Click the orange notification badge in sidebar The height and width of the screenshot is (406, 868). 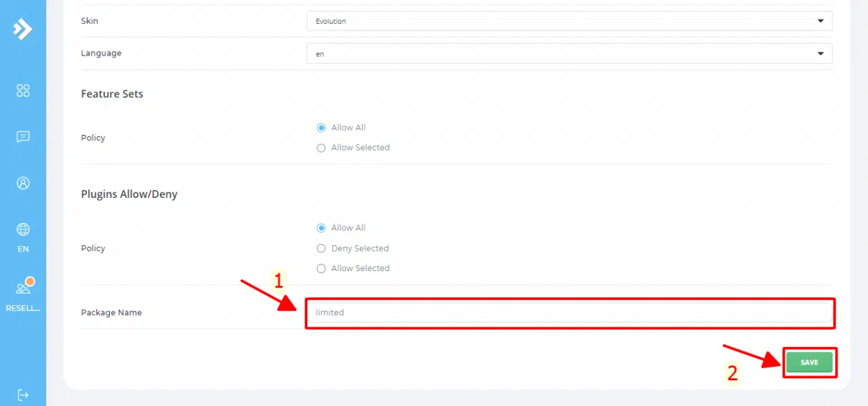(30, 281)
